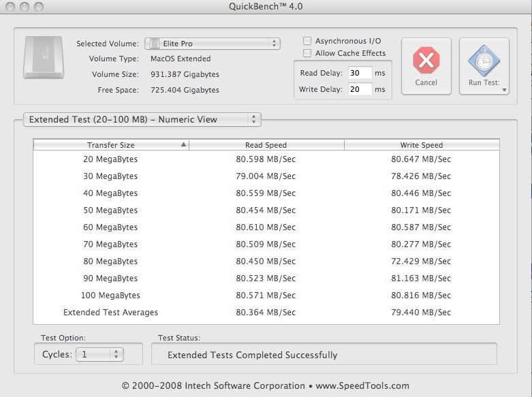Select the 60 MegaBytes row
The height and width of the screenshot is (397, 532).
[x=266, y=227]
